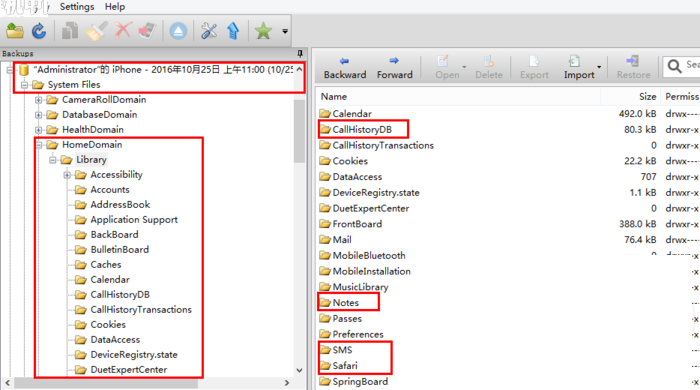Expand the Accessibility tree node
700x390 pixels.
tap(67, 175)
